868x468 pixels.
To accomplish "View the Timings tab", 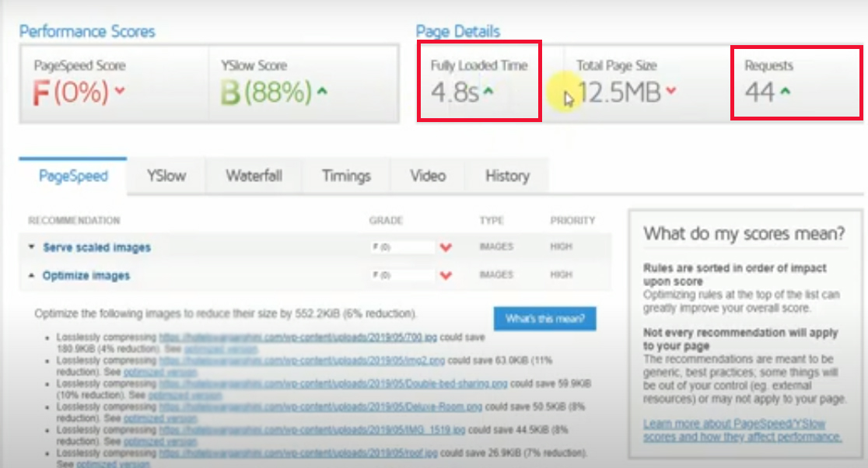I will tap(345, 176).
